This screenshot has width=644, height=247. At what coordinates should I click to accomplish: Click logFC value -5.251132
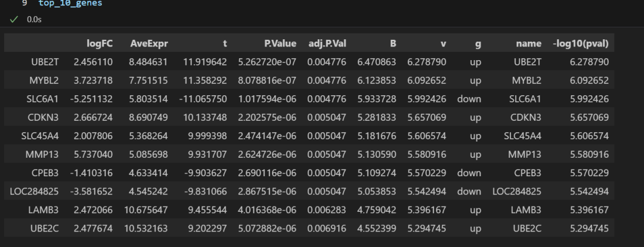[92, 99]
